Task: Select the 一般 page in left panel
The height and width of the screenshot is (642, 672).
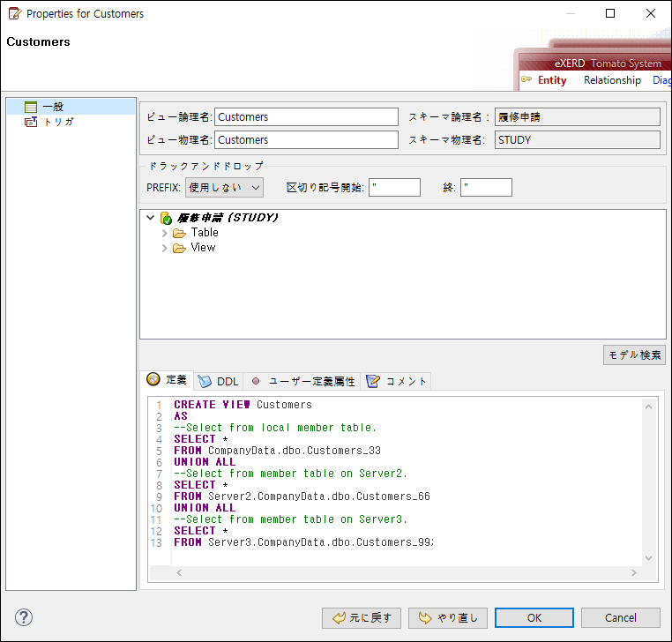Action: 71,107
